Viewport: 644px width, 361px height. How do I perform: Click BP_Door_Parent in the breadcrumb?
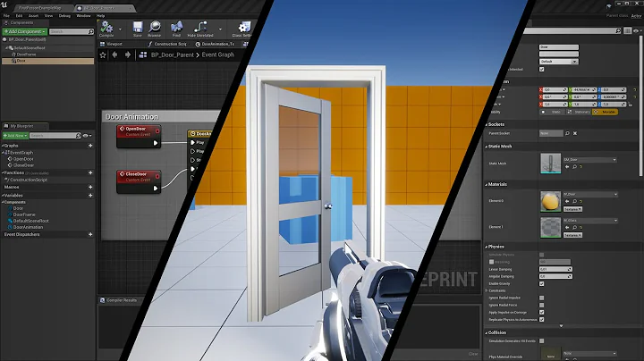(173, 55)
